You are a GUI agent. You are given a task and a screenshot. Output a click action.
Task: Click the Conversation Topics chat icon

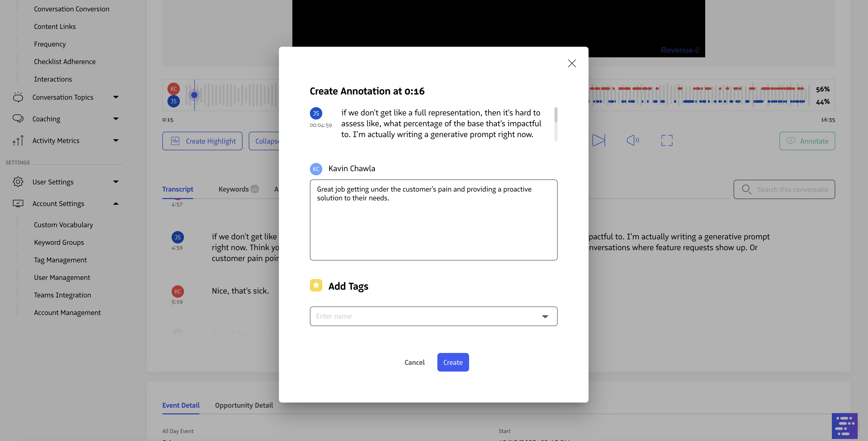coord(18,97)
